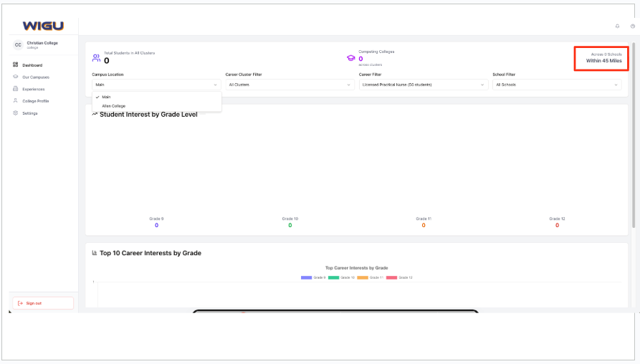Image resolution: width=640 pixels, height=364 pixels.
Task: Click the Sign out button
Action: coord(43,303)
